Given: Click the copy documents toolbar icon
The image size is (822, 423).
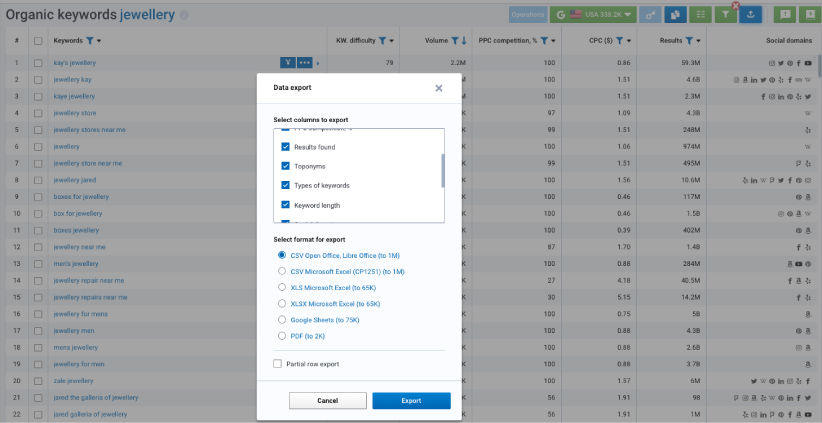Looking at the screenshot, I should pyautogui.click(x=676, y=15).
